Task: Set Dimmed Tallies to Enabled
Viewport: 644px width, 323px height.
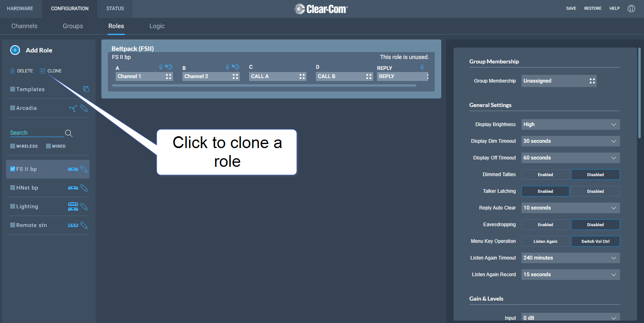Action: tap(545, 175)
